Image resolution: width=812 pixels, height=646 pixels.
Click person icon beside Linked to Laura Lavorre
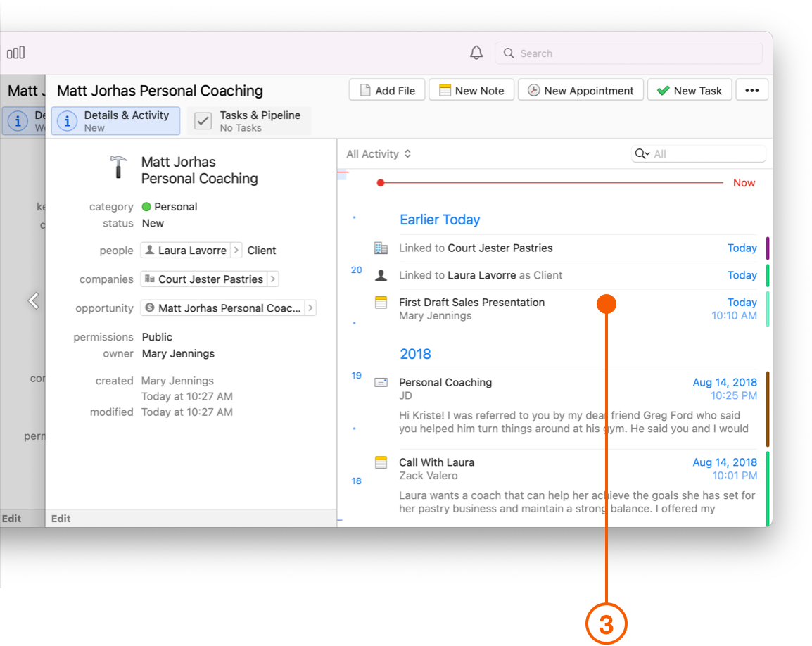[381, 276]
